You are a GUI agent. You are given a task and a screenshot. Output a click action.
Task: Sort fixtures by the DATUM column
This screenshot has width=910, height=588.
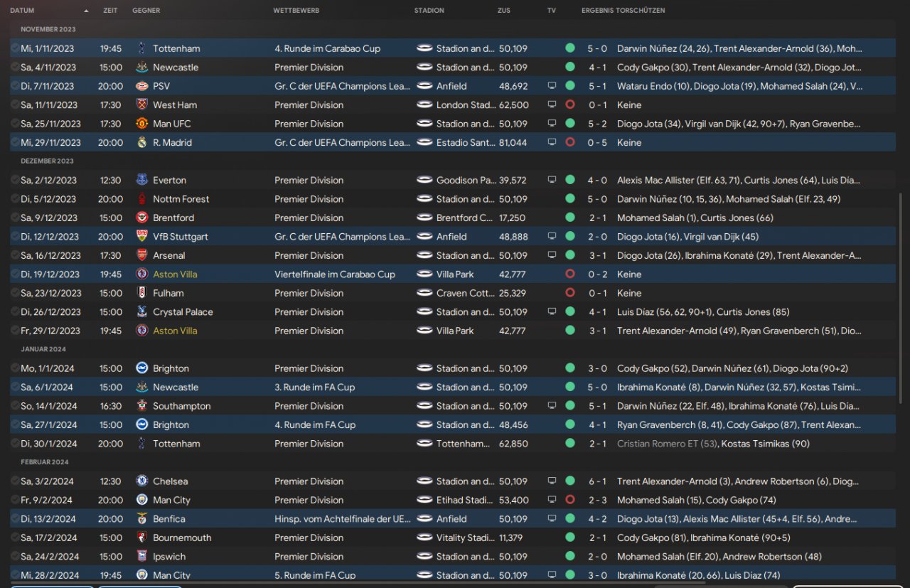click(22, 11)
